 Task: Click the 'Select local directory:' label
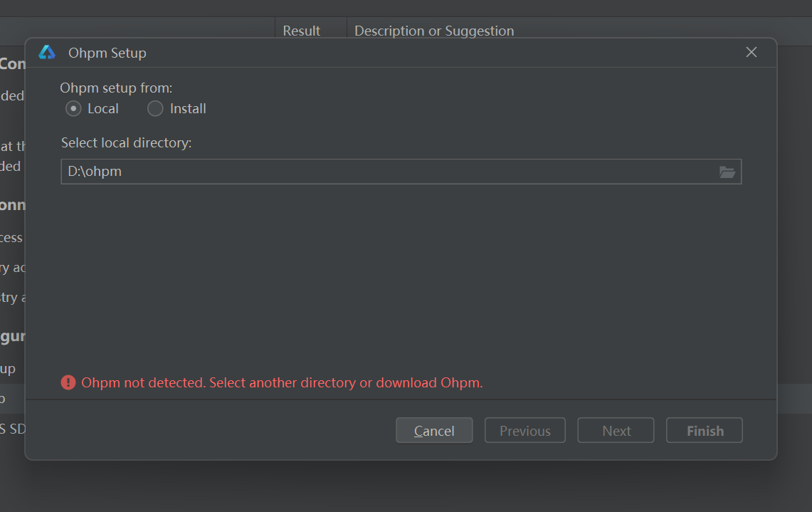pos(126,143)
